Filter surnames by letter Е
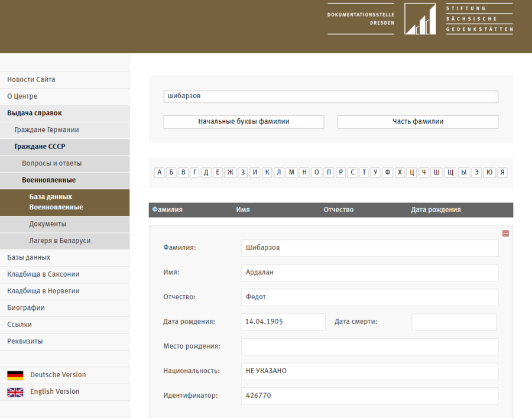 [x=218, y=173]
